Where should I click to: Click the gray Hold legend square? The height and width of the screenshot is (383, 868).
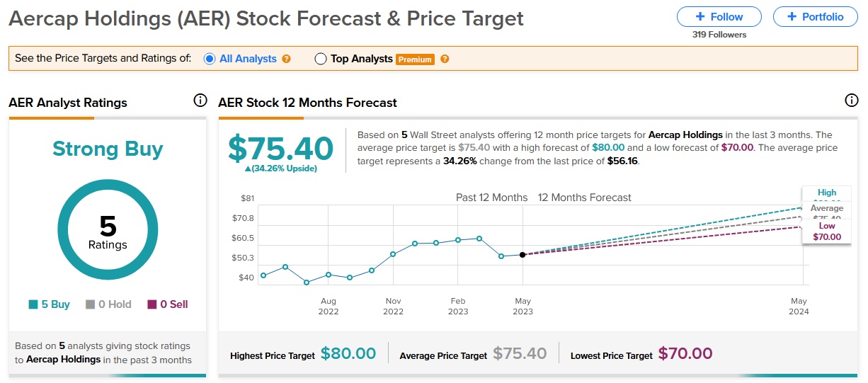tap(90, 304)
